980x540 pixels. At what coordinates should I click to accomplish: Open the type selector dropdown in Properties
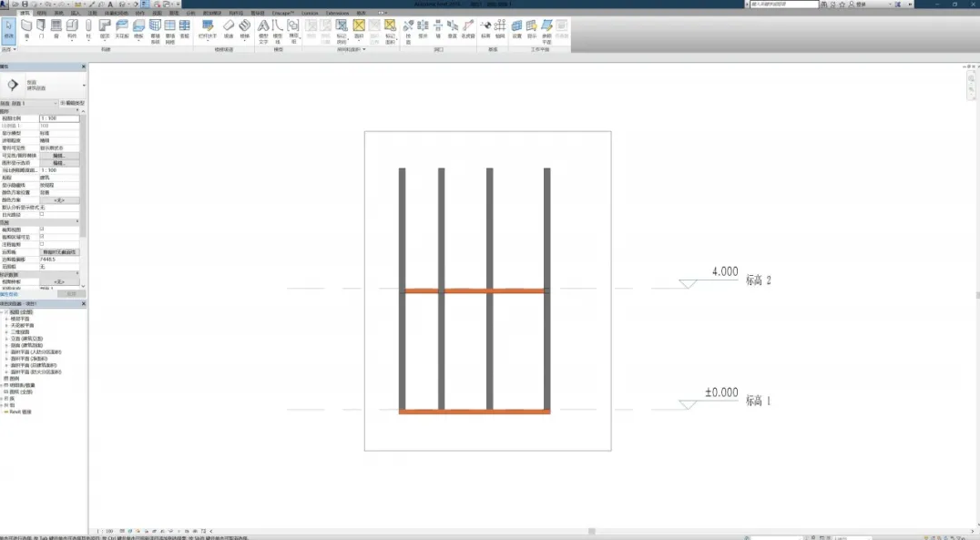pyautogui.click(x=84, y=85)
